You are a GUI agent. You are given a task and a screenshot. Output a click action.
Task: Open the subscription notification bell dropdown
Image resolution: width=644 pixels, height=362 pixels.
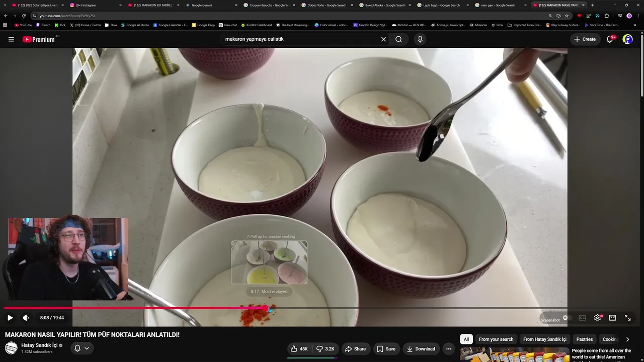tap(82, 348)
